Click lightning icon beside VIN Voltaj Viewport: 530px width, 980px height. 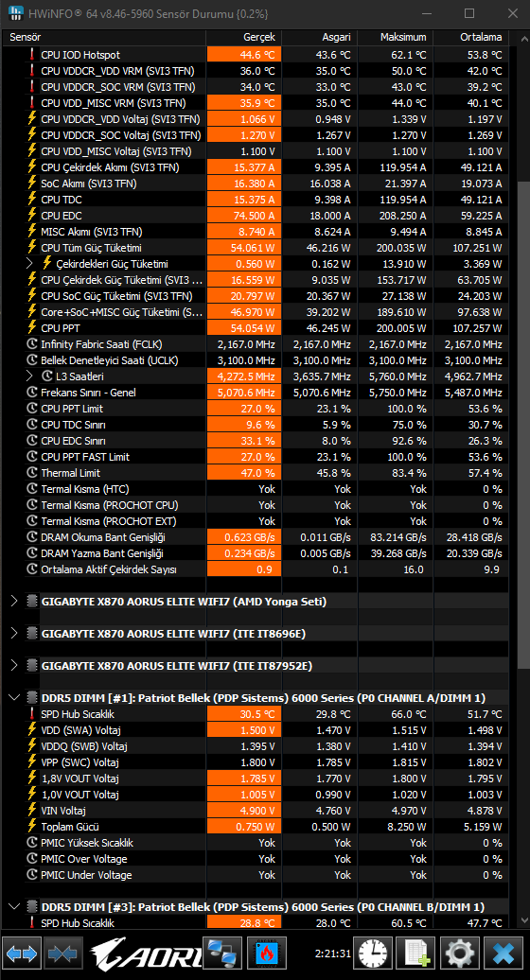pyautogui.click(x=32, y=810)
